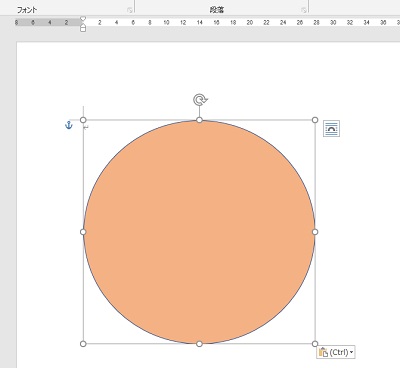The image size is (400, 368).
Task: Open the フォント dialog launcher
Action: pos(130,10)
